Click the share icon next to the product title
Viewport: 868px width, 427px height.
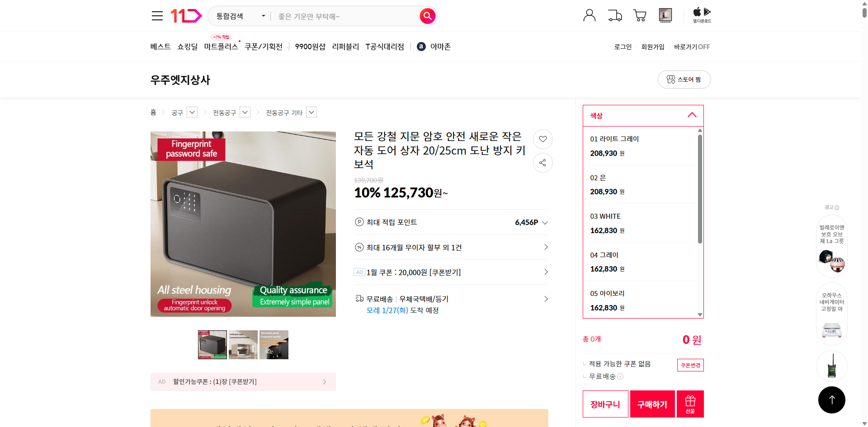[542, 163]
